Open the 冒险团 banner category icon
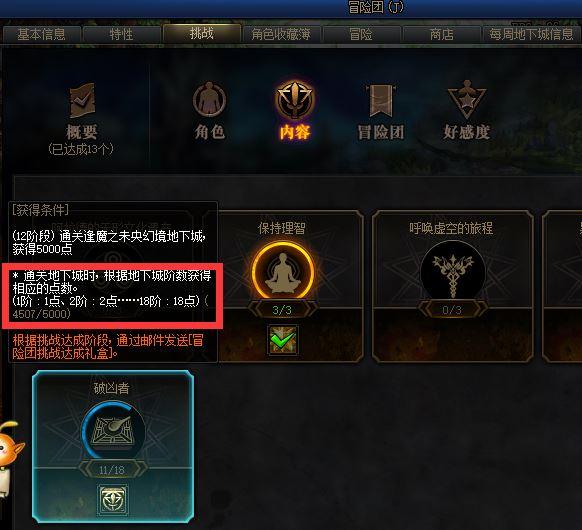This screenshot has height=530, width=582. point(381,99)
